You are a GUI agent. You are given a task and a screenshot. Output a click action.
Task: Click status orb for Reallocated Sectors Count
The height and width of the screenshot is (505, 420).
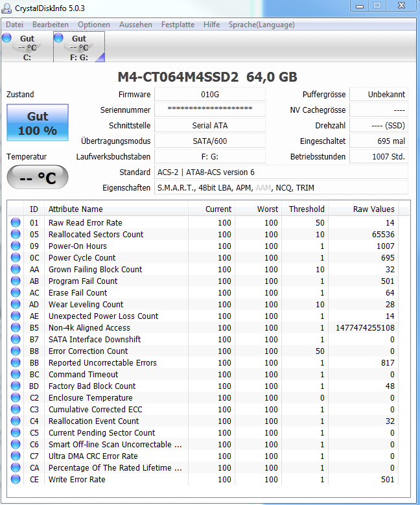coord(16,234)
